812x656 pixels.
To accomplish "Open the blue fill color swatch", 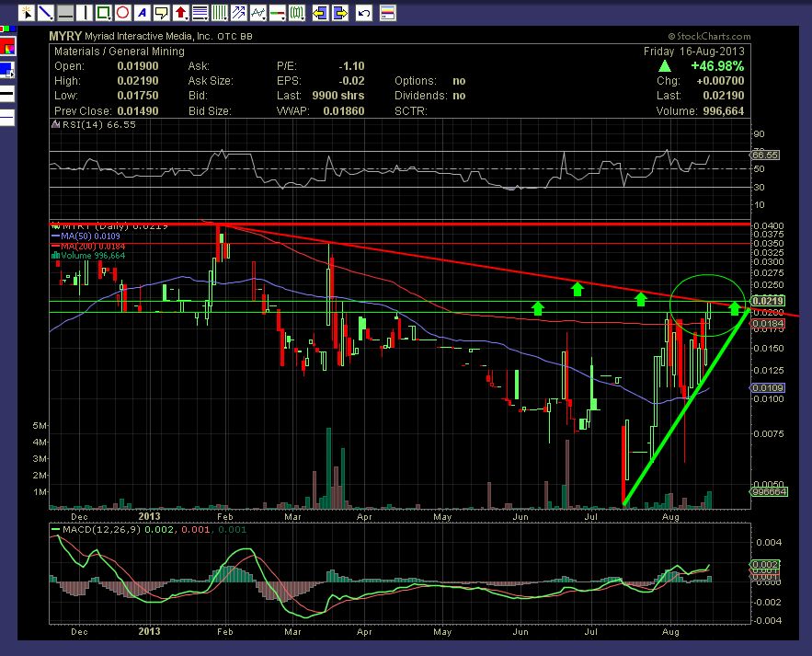I will click(6, 70).
